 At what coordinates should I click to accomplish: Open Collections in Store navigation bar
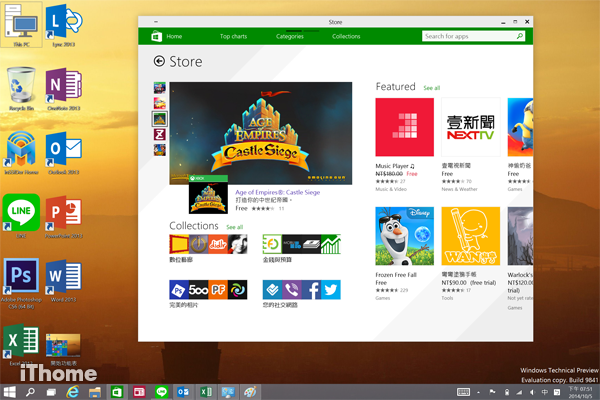(x=346, y=36)
